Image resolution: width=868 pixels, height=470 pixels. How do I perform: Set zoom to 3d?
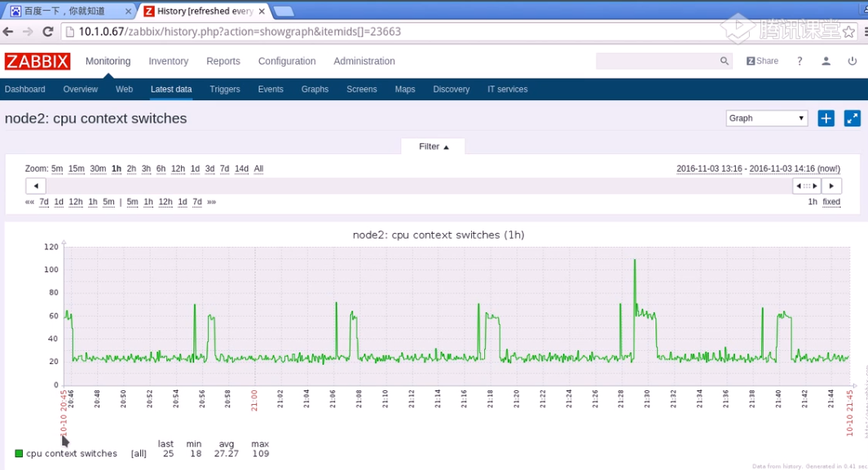[209, 169]
